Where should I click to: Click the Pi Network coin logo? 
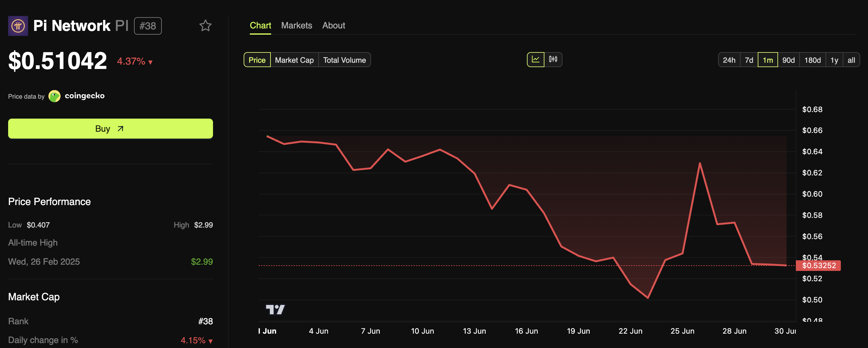[18, 26]
